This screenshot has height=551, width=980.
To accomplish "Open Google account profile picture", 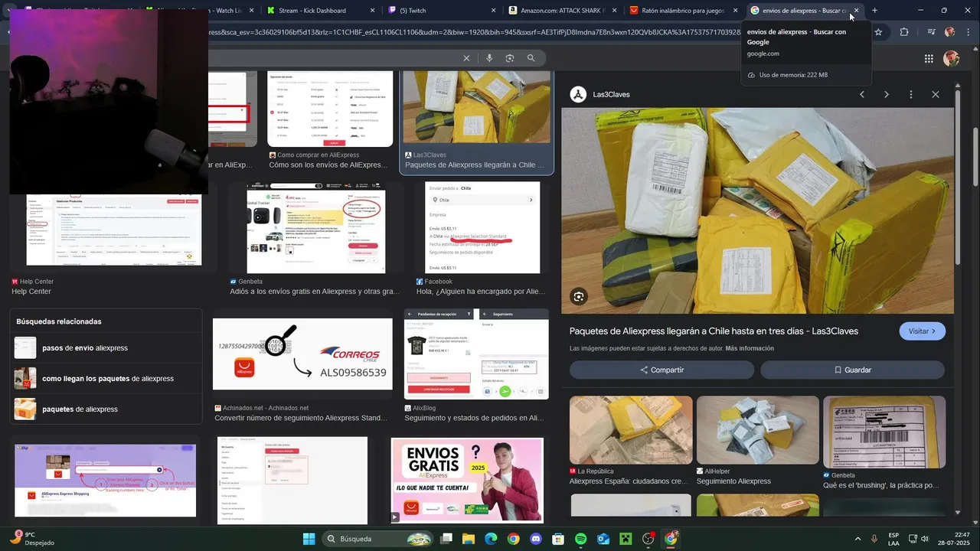I will click(x=952, y=59).
